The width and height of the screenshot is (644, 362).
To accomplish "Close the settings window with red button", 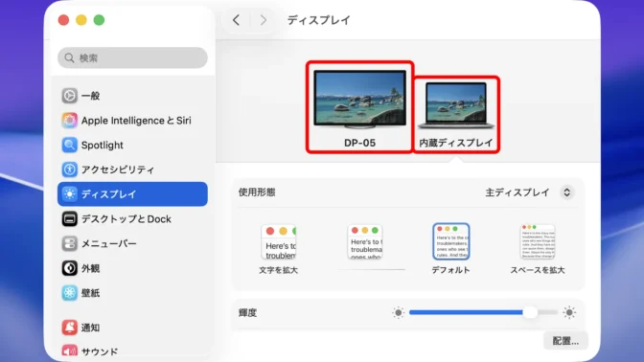I will click(63, 20).
